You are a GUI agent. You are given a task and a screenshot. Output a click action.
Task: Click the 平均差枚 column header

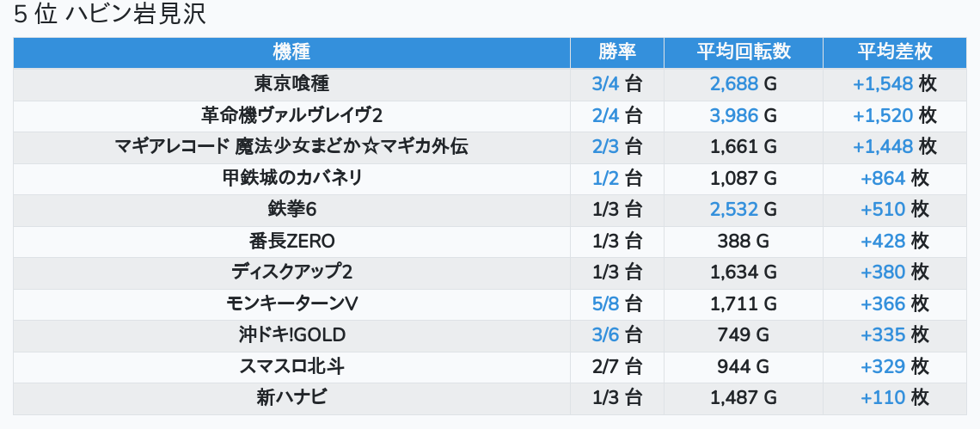(x=894, y=52)
